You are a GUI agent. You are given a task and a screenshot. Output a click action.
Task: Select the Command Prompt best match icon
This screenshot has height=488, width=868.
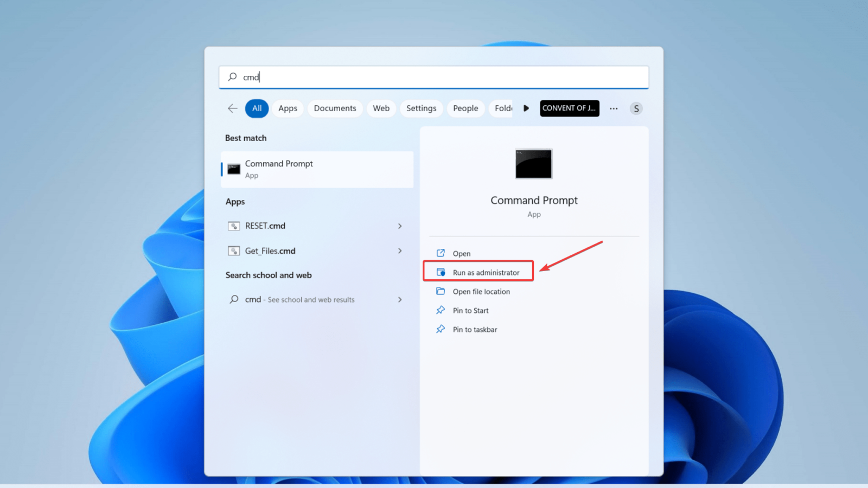233,169
